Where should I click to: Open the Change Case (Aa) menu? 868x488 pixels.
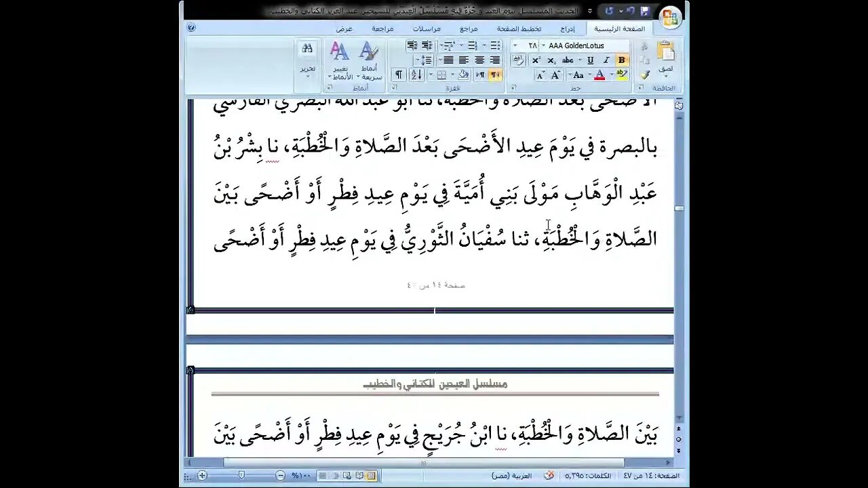point(578,75)
